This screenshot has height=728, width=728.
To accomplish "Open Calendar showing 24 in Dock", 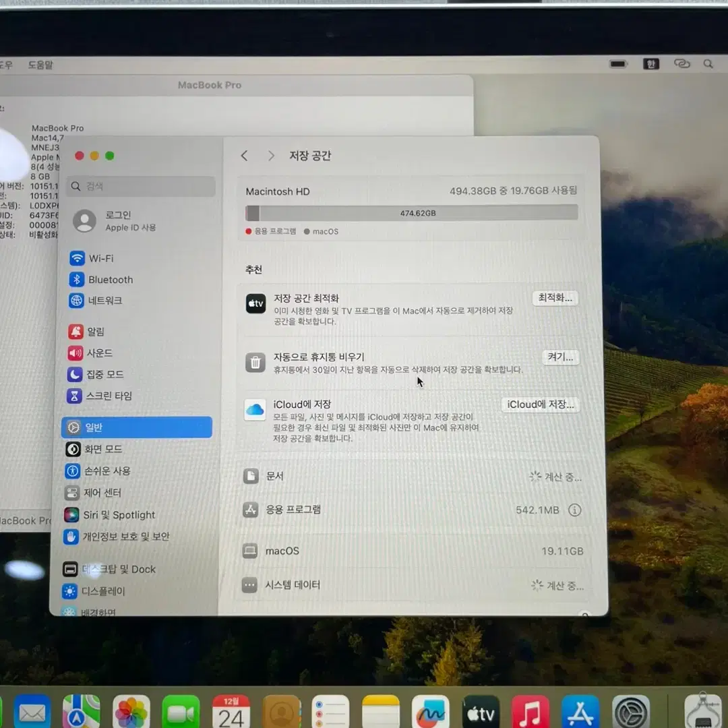I will click(x=231, y=712).
